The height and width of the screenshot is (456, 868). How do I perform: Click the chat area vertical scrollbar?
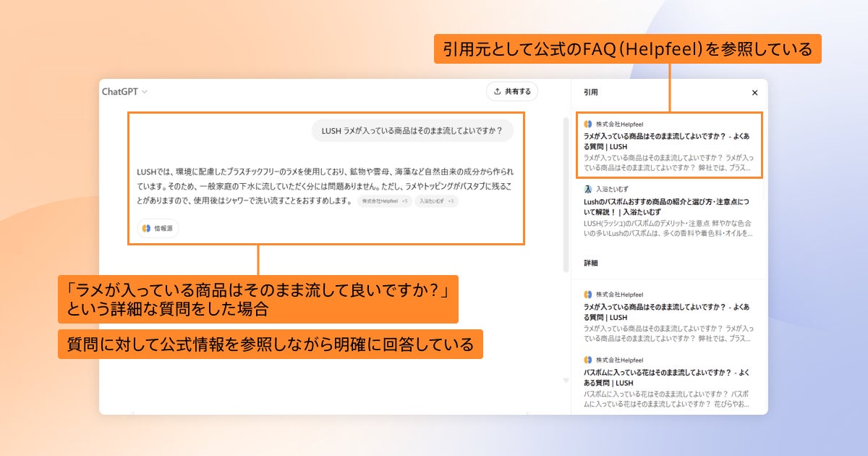click(566, 193)
